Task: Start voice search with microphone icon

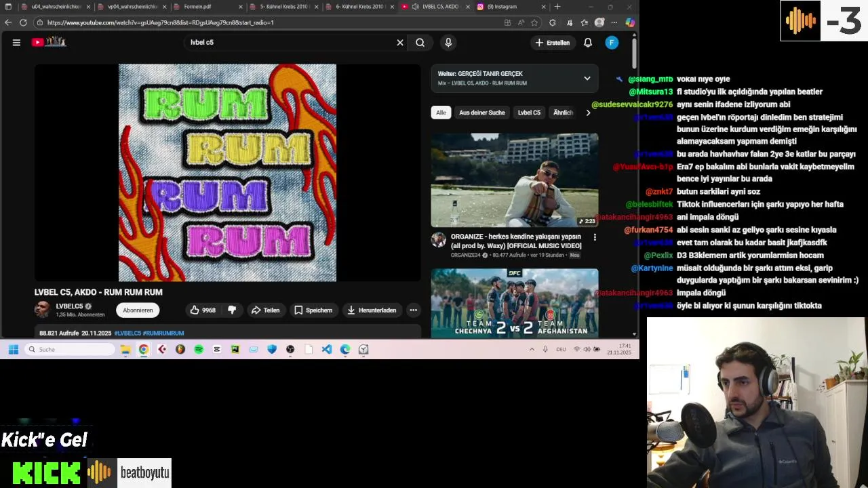Action: click(x=448, y=42)
